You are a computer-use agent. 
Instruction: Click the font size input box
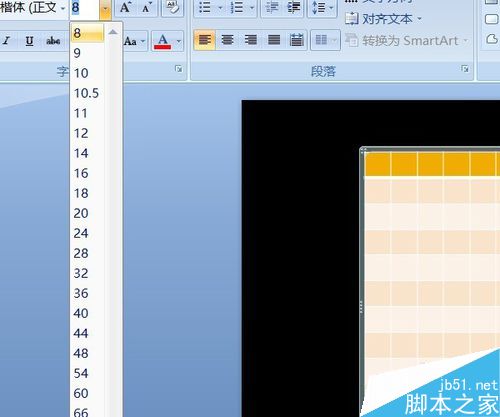pos(85,7)
